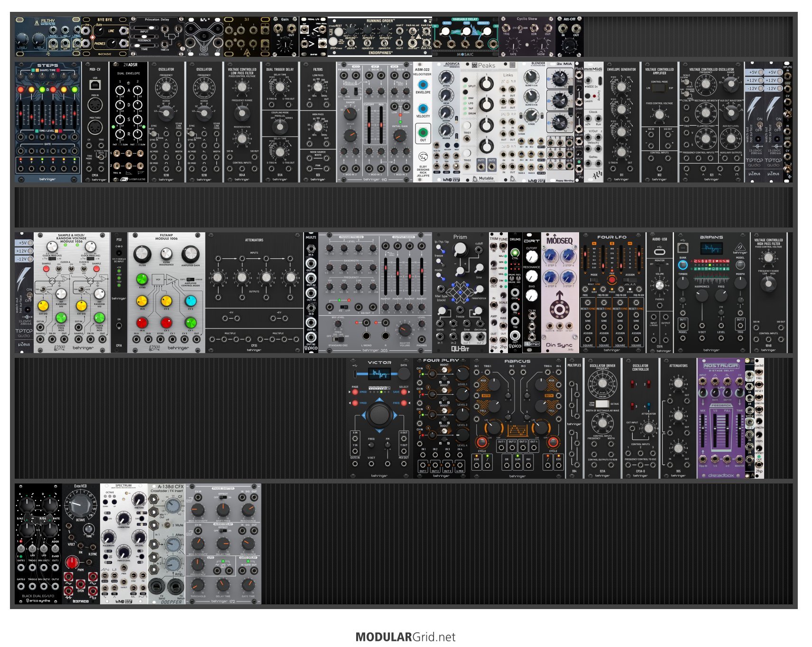Click the DATA knob on Victor module
The image size is (812, 647).
[404, 374]
